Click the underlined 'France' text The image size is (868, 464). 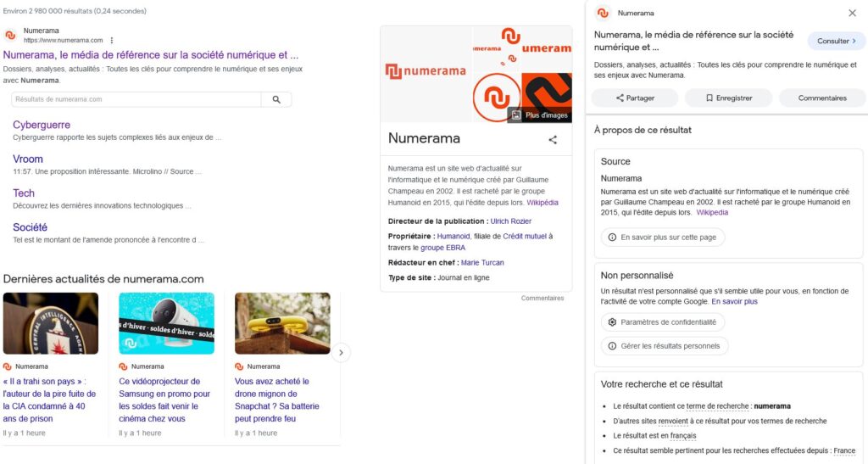[844, 450]
